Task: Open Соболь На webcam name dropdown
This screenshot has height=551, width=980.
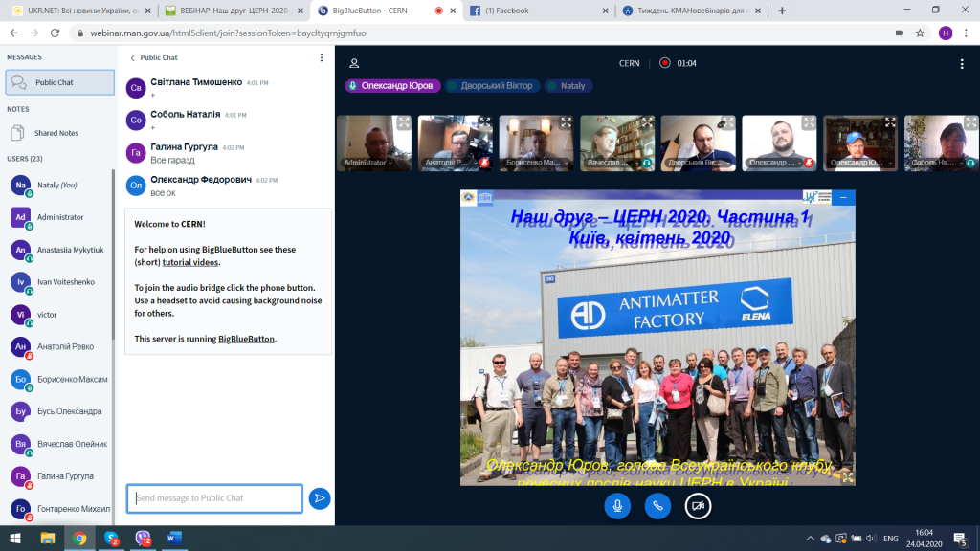Action: click(936, 163)
